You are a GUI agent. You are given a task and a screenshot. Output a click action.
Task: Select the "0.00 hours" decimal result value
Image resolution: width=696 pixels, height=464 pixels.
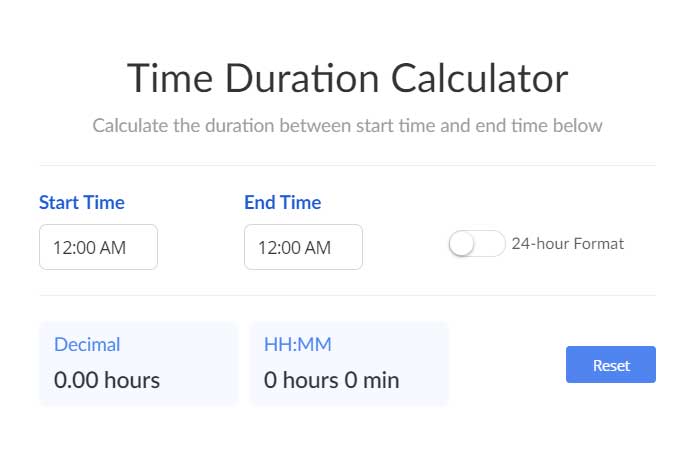pyautogui.click(x=107, y=381)
